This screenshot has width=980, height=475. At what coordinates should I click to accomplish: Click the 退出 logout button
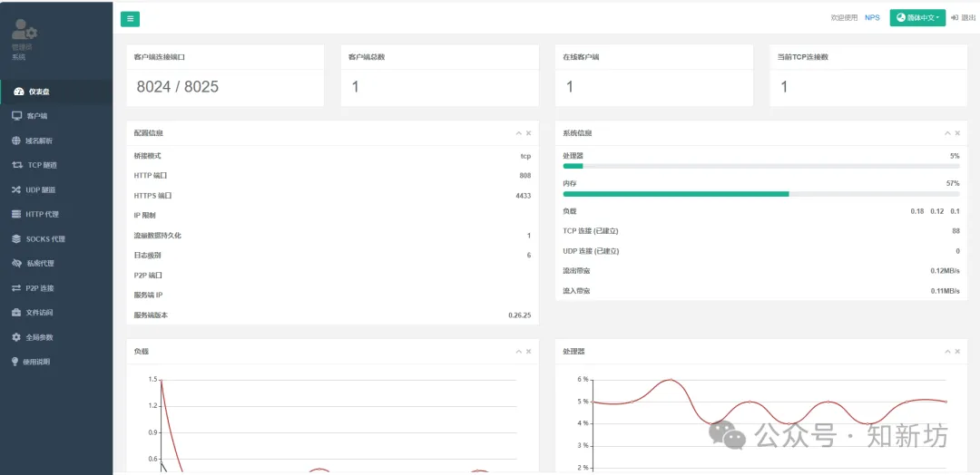coord(963,17)
